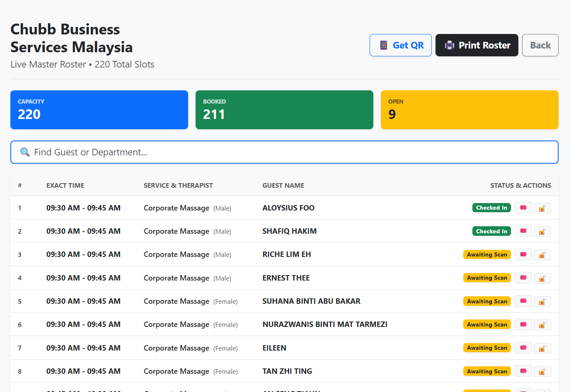This screenshot has height=392, width=571.
Task: Click the unlock icon for RICHE LIM EH
Action: 542,255
